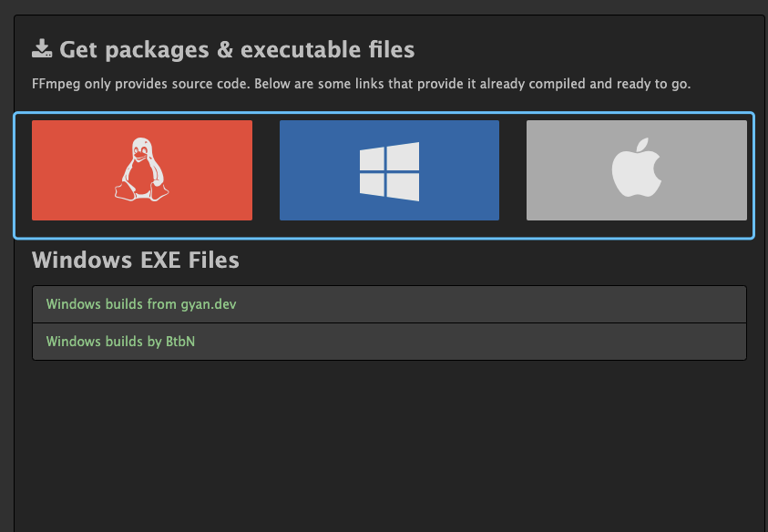This screenshot has height=532, width=768.
Task: Click the "Get packages & executable files" heading
Action: pyautogui.click(x=237, y=49)
